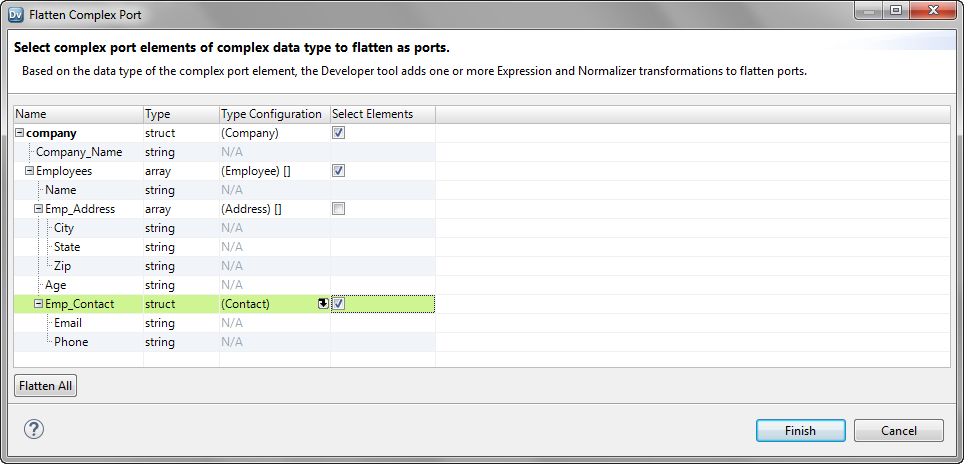Collapse the Emp_Address node
The height and width of the screenshot is (464, 964).
click(x=38, y=209)
